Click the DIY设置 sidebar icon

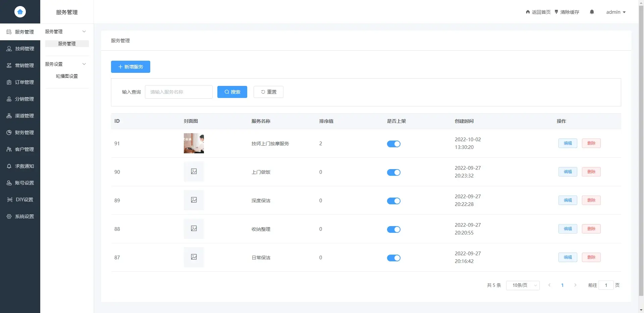tap(10, 200)
